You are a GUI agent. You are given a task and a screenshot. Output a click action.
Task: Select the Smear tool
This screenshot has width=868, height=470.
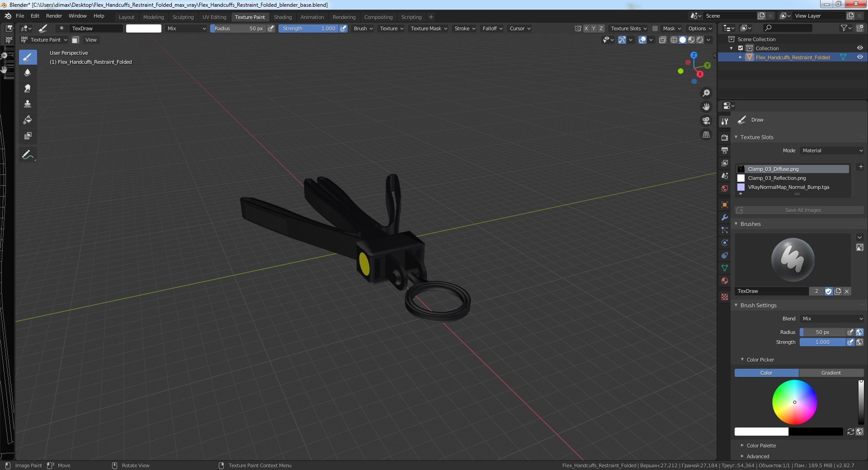click(x=28, y=89)
